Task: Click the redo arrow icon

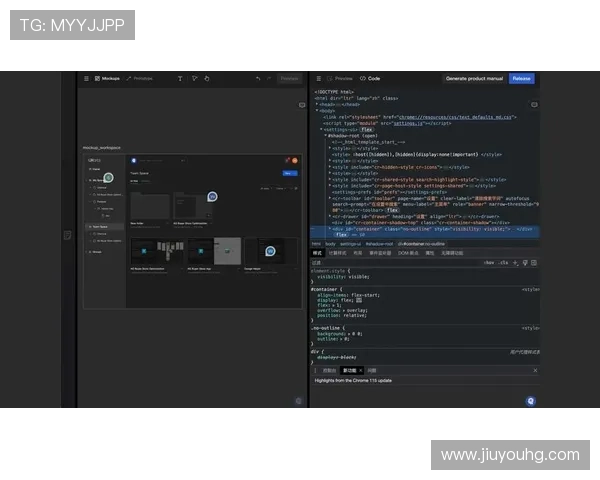Action: click(270, 78)
